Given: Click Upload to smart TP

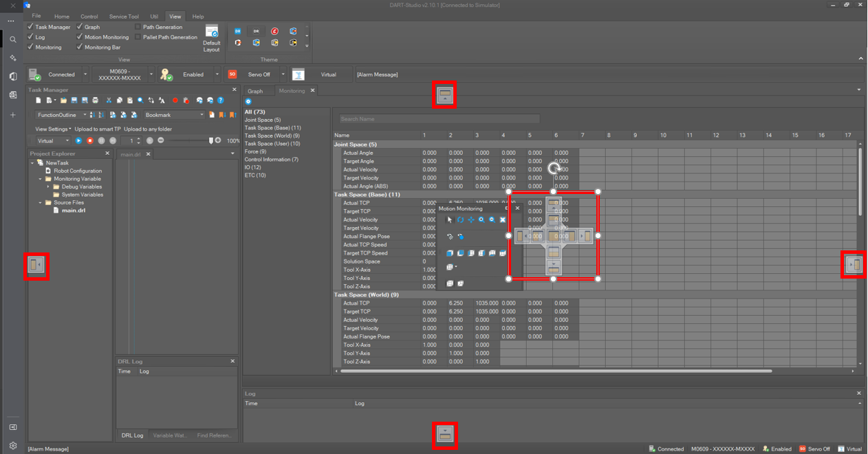Looking at the screenshot, I should tap(98, 129).
